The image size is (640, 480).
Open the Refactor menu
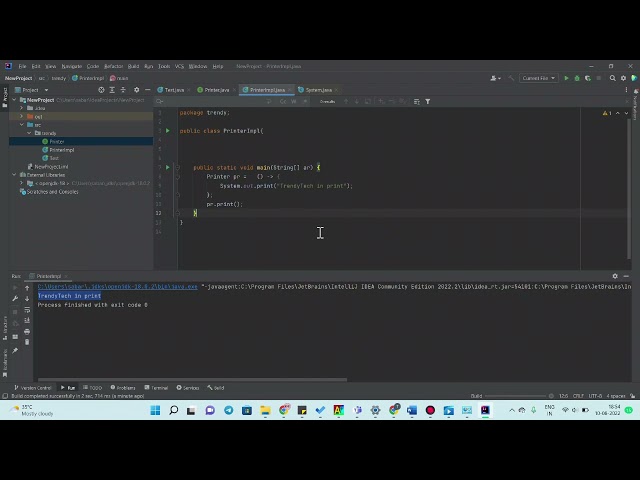[113, 66]
